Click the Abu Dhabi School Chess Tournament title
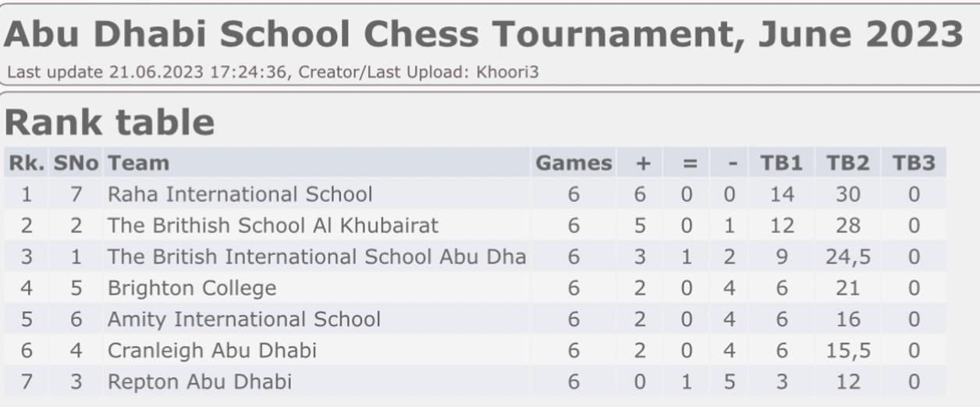980x407 pixels. point(484,34)
